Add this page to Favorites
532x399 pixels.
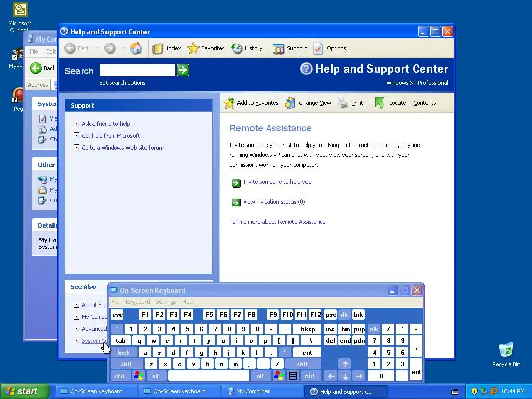tap(251, 103)
